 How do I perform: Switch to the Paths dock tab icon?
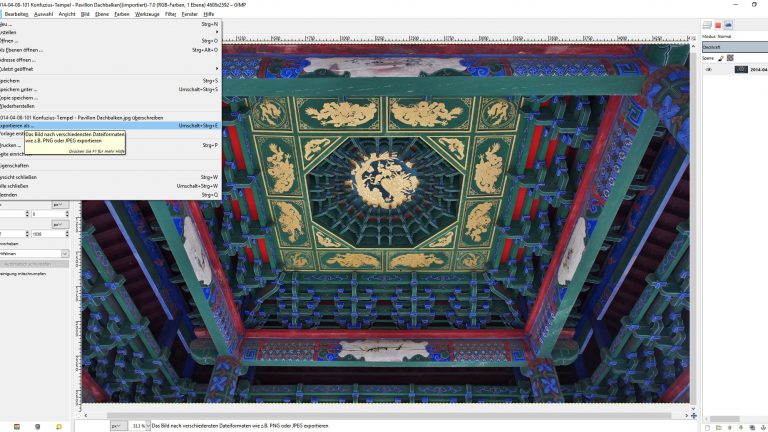[x=728, y=24]
